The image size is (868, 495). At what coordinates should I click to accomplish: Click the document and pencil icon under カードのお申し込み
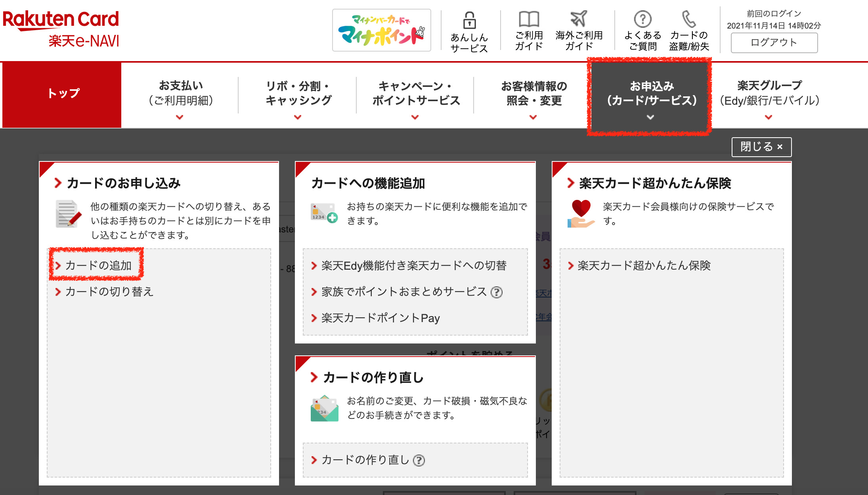click(69, 213)
